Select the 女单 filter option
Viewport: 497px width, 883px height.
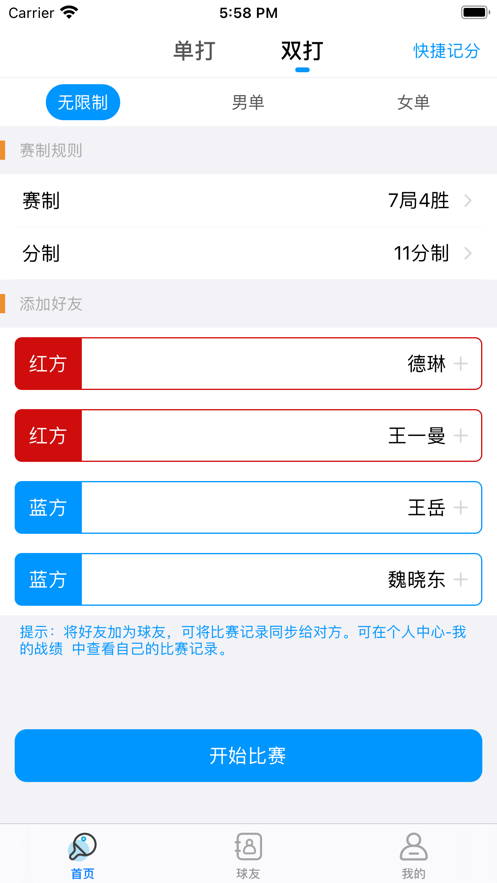[414, 102]
